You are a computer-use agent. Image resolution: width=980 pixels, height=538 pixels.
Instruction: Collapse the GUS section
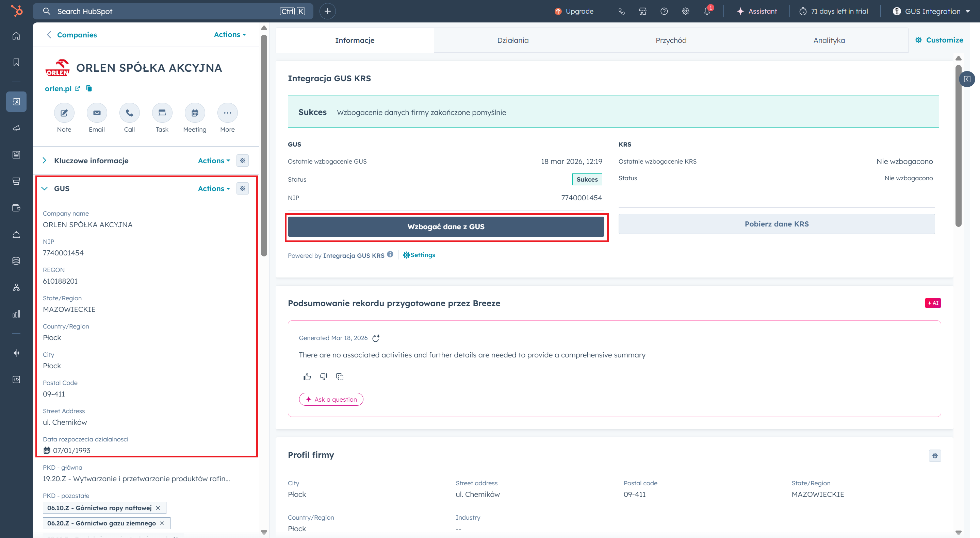pyautogui.click(x=45, y=189)
